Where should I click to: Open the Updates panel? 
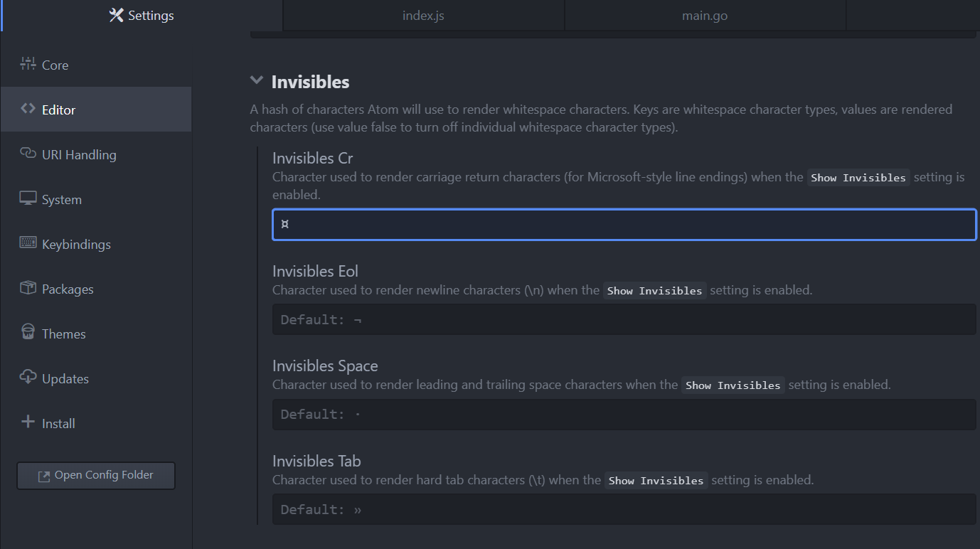(96, 378)
